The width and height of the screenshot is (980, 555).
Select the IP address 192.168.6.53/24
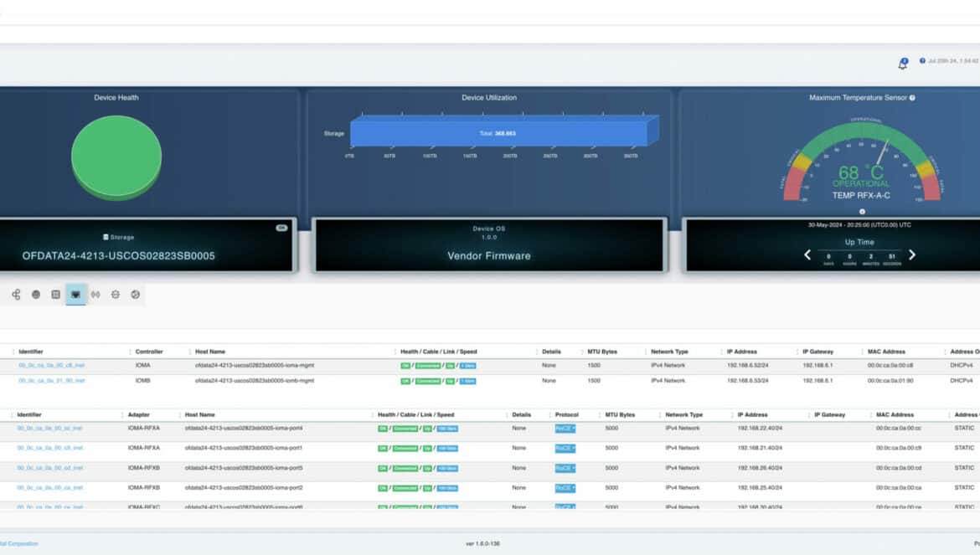click(747, 380)
